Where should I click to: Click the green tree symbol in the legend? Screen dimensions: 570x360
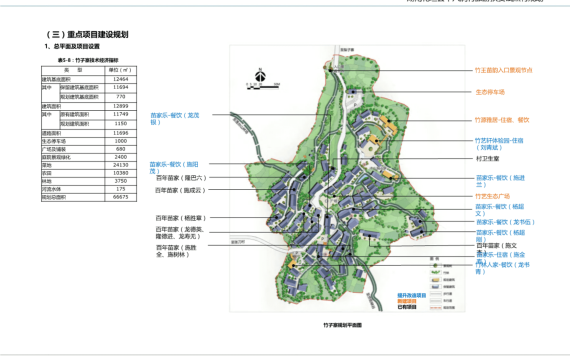click(x=435, y=265)
